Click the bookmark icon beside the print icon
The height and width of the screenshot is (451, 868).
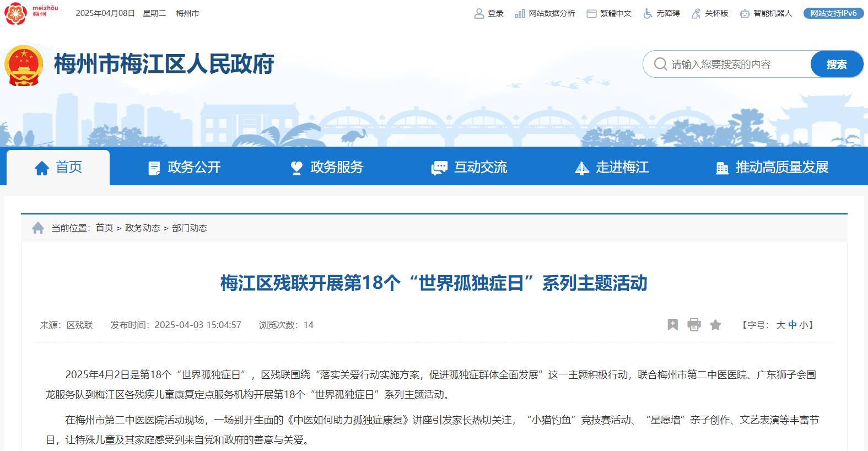click(x=672, y=325)
